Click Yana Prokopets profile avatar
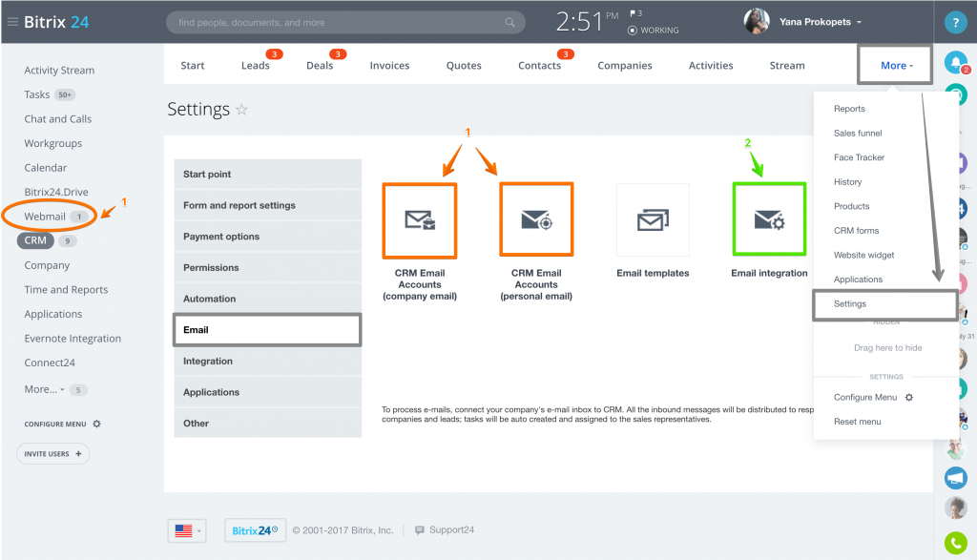 click(757, 22)
